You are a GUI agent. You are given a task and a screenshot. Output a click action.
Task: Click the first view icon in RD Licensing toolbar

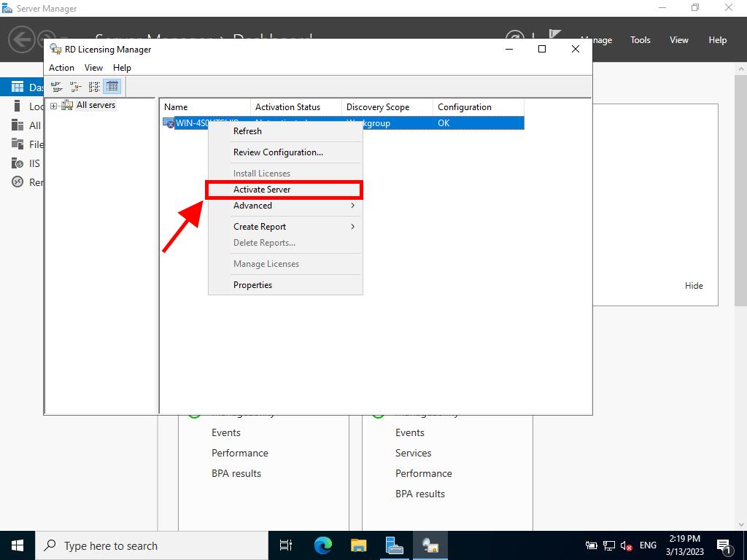coord(57,87)
